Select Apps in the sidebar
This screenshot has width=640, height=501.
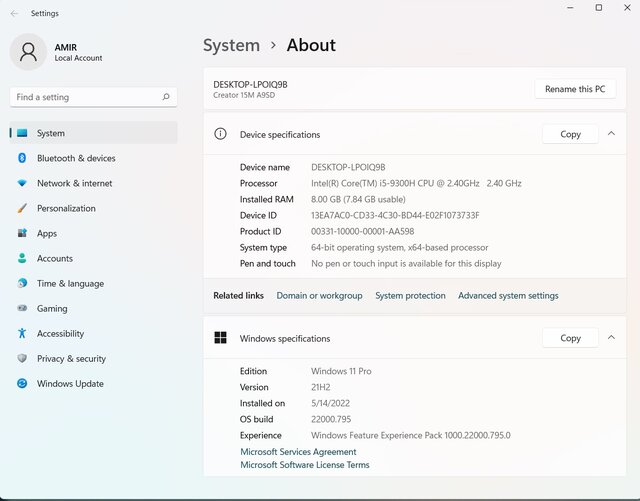(93, 233)
